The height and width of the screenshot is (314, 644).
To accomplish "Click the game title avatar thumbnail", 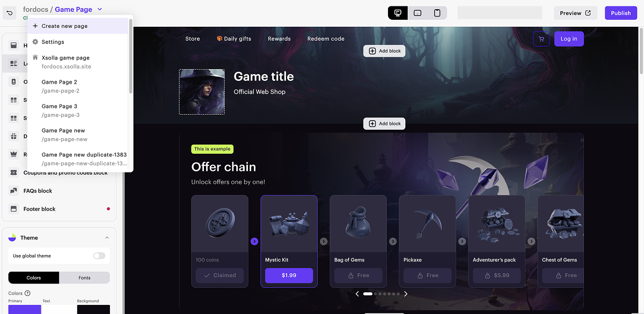I will tap(202, 92).
